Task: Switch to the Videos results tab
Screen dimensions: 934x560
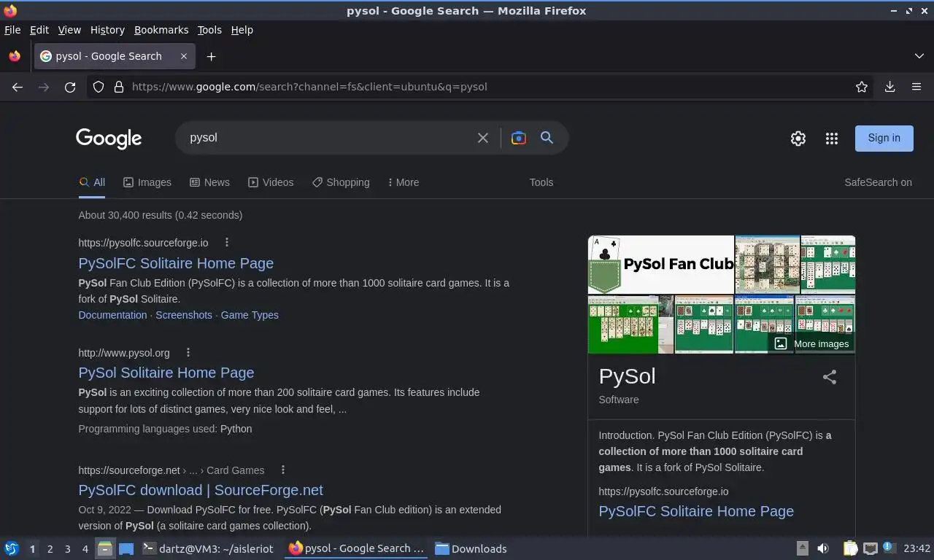Action: [x=271, y=182]
